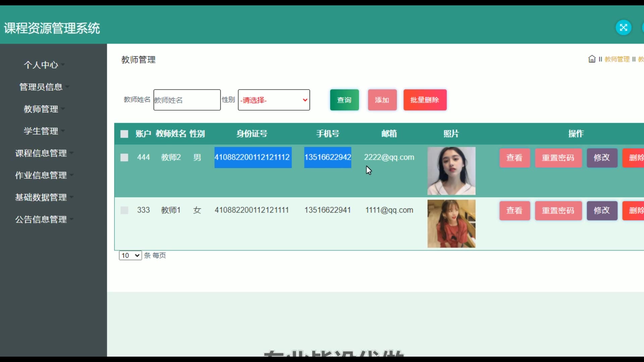The width and height of the screenshot is (644, 362).
Task: Click the fullscreen toggle icon in header
Action: click(x=624, y=27)
